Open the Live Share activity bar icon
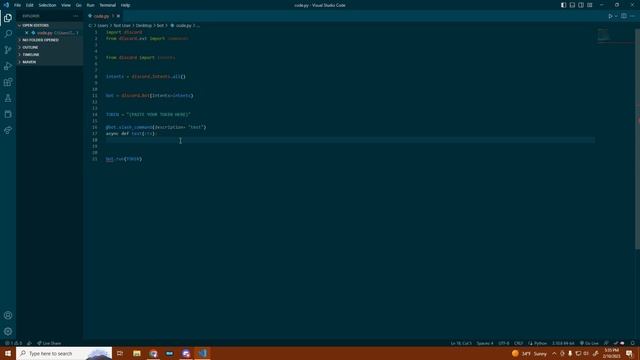The image size is (640, 360). [x=8, y=130]
